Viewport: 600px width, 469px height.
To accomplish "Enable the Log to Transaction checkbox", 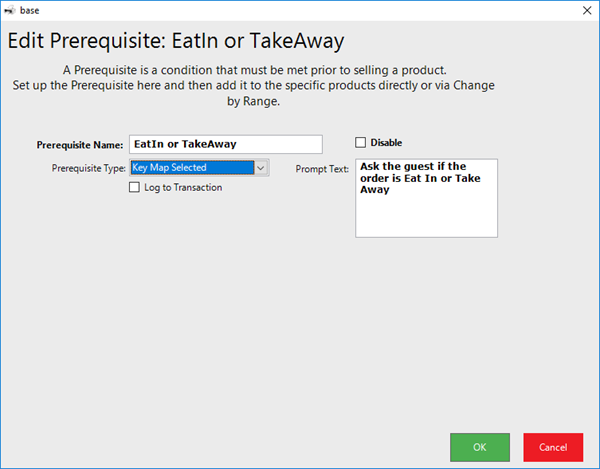I will coord(135,187).
